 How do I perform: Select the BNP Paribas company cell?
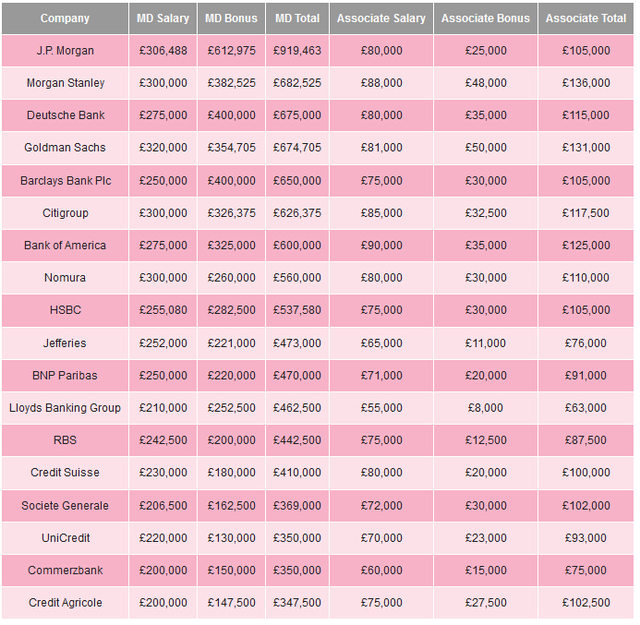coord(65,376)
